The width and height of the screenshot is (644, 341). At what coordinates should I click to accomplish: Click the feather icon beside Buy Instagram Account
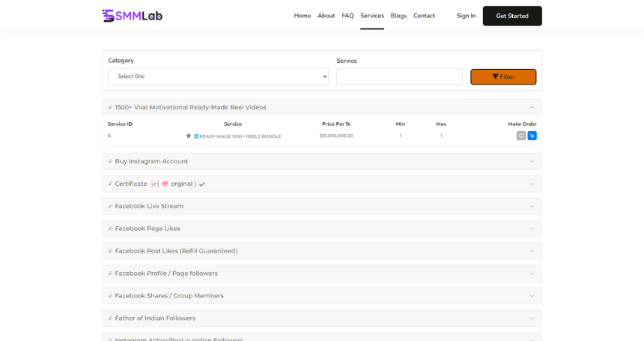coord(110,161)
